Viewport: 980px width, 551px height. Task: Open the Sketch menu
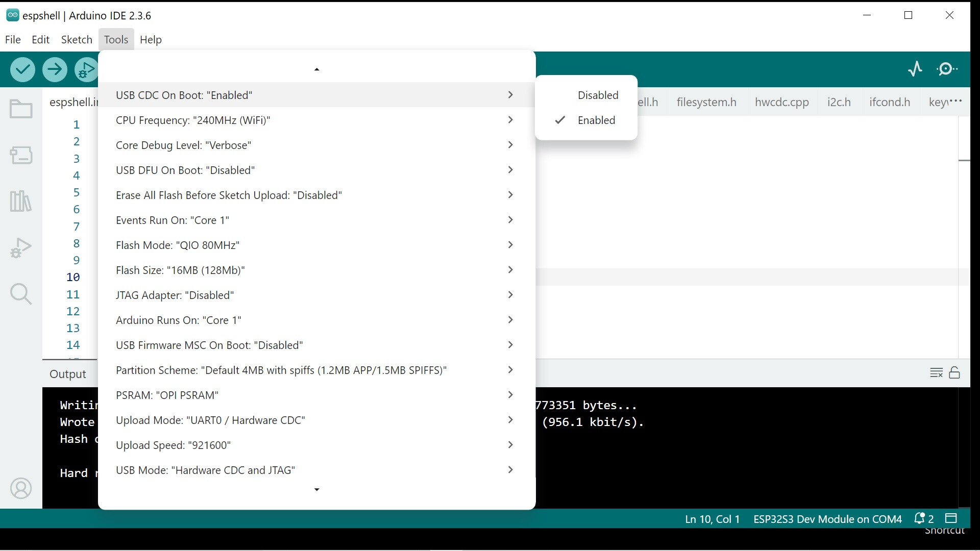tap(77, 40)
